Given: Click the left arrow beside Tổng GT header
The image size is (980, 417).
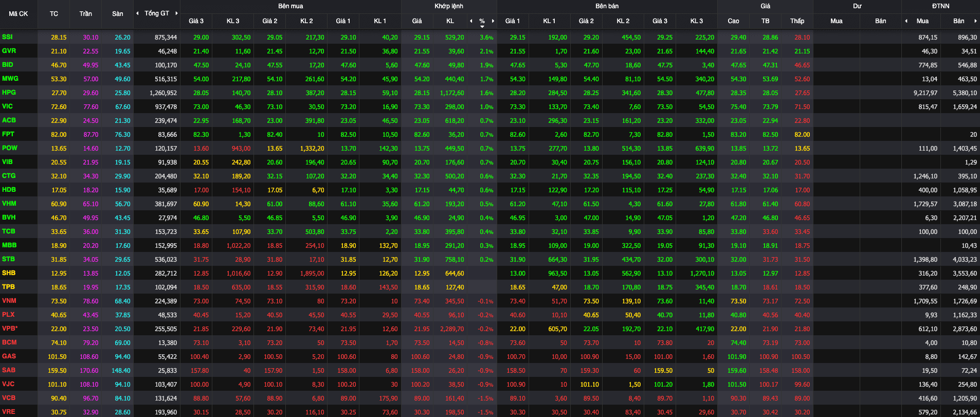Looking at the screenshot, I should click(x=137, y=13).
